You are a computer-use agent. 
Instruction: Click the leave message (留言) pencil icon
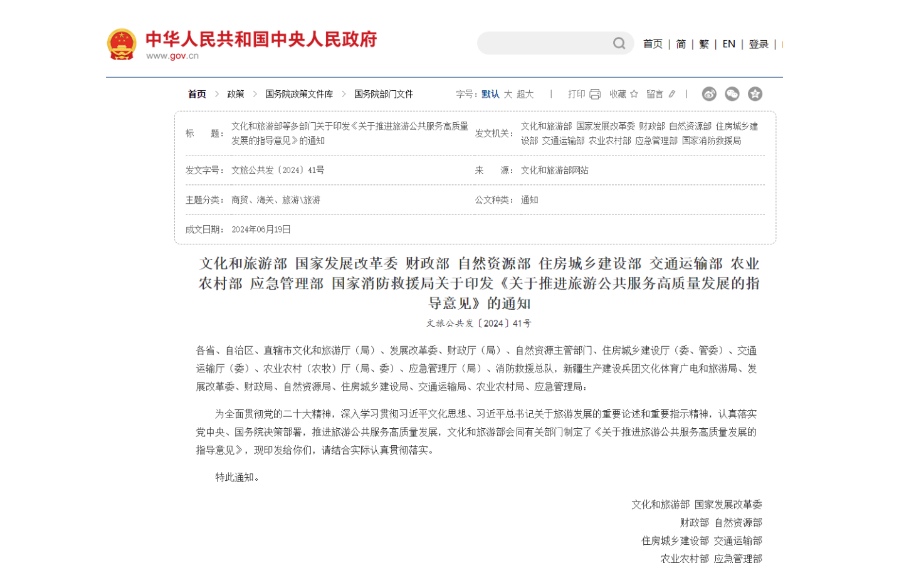pos(671,94)
